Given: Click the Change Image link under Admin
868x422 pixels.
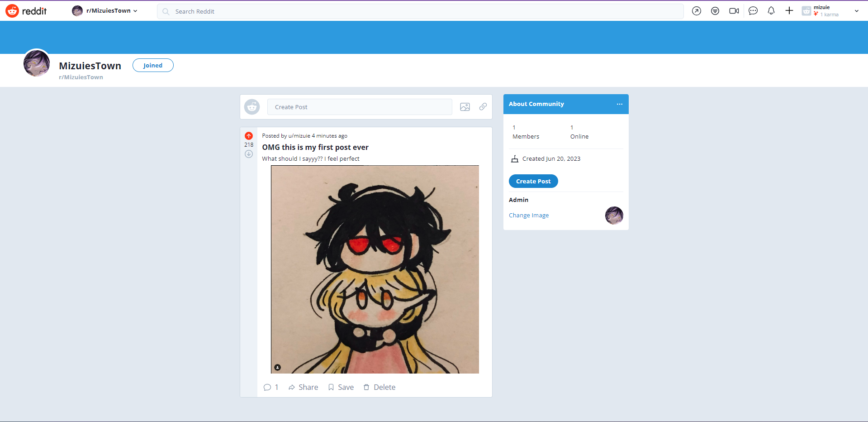Looking at the screenshot, I should point(529,215).
